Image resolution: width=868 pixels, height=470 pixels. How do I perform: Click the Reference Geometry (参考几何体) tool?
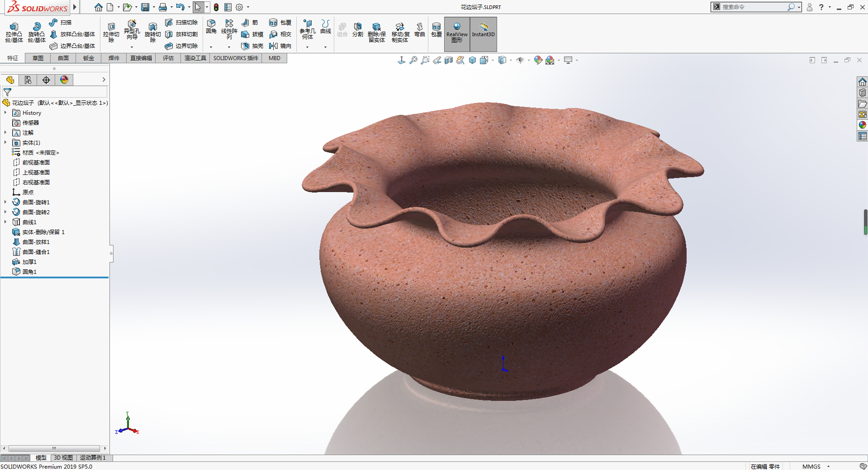click(x=308, y=29)
